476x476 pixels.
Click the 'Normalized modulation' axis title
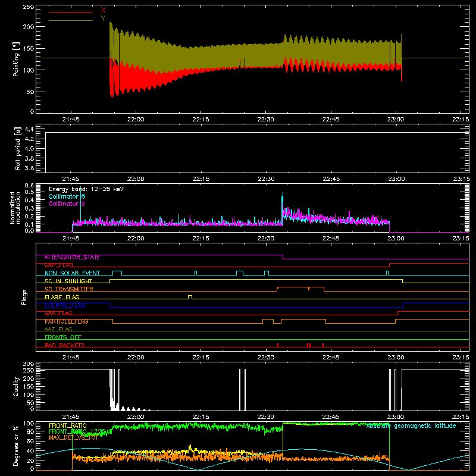coord(15,208)
